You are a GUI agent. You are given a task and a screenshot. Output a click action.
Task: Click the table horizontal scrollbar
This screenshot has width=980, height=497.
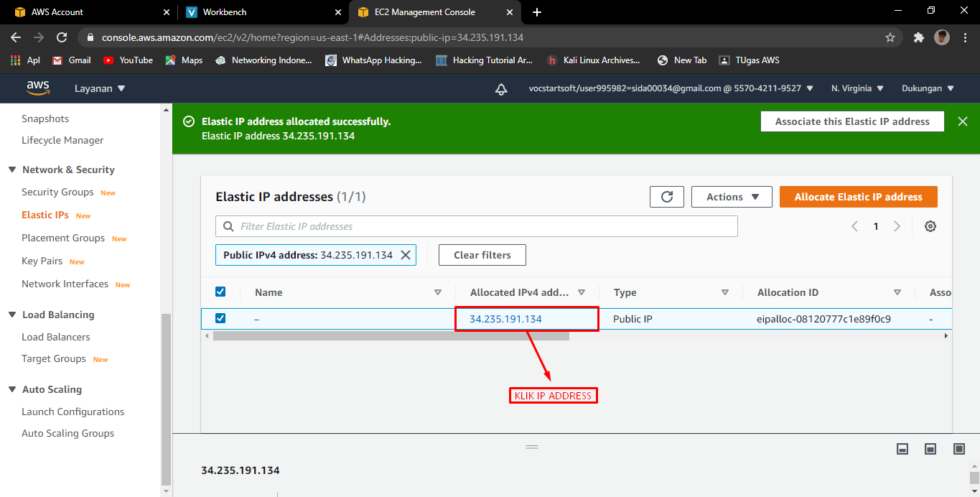[x=391, y=335]
